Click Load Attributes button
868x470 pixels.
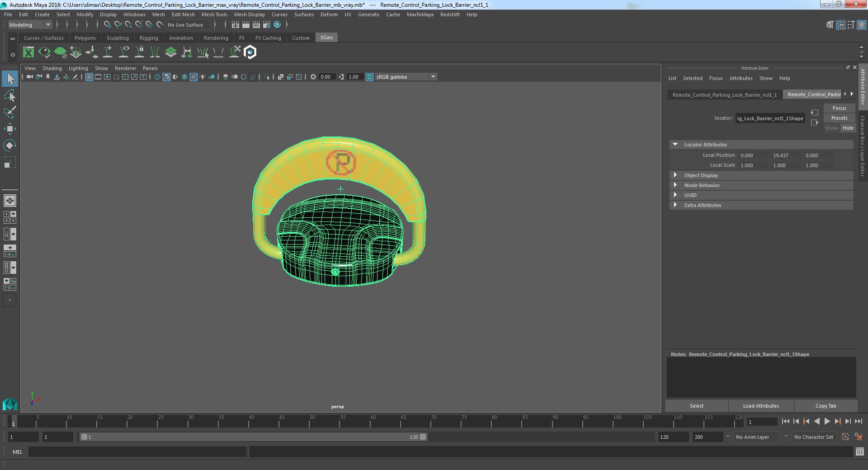tap(761, 406)
